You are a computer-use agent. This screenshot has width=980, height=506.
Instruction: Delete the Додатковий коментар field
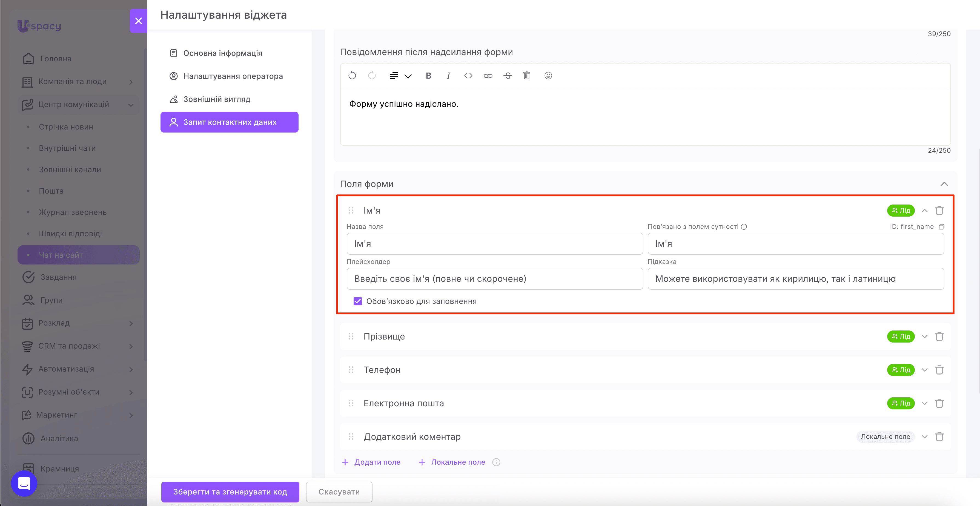[x=939, y=437]
